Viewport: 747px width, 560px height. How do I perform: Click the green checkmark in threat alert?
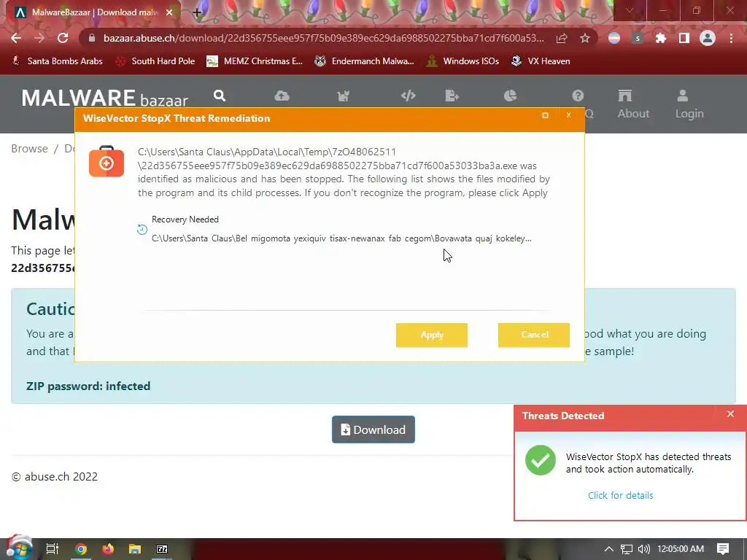tap(541, 460)
